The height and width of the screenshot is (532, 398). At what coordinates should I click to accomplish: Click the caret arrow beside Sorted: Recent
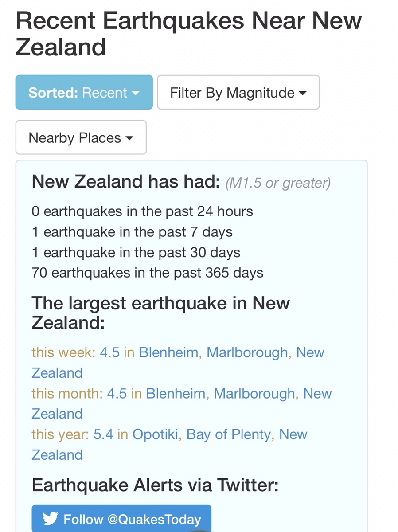(136, 93)
